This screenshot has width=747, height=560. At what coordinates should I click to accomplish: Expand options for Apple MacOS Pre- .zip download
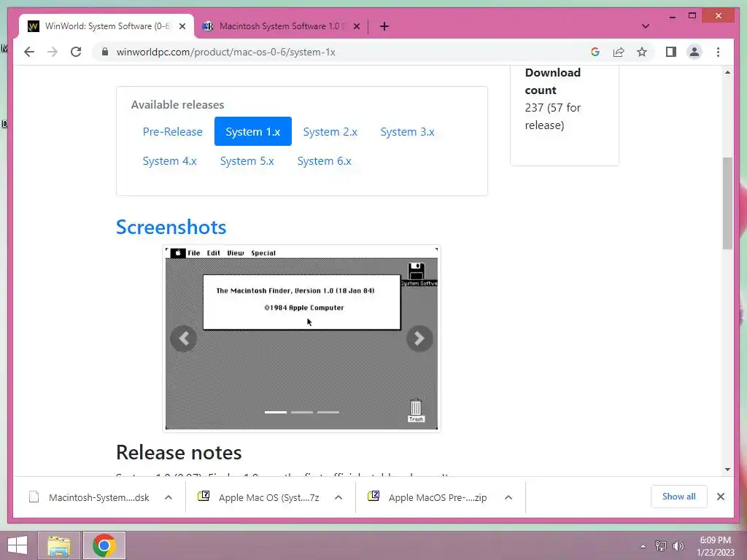click(508, 497)
